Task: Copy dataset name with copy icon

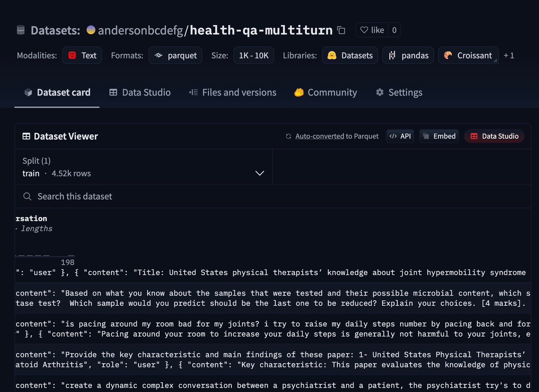Action: pyautogui.click(x=341, y=31)
